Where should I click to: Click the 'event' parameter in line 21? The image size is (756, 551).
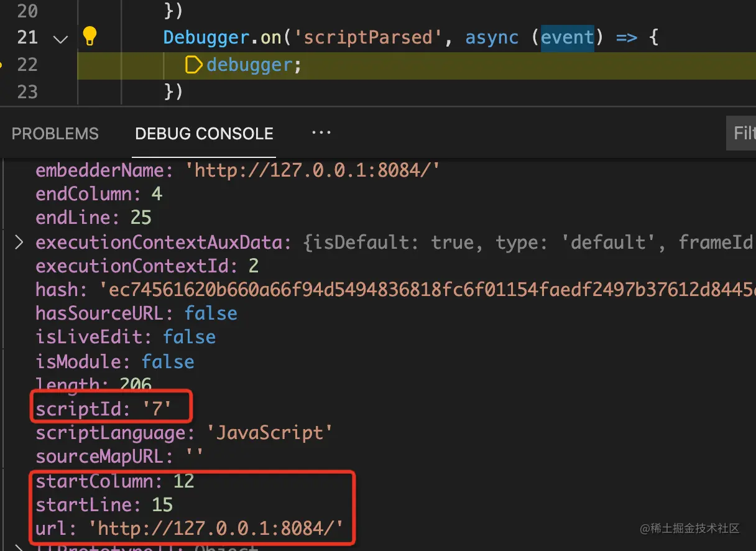coord(567,37)
